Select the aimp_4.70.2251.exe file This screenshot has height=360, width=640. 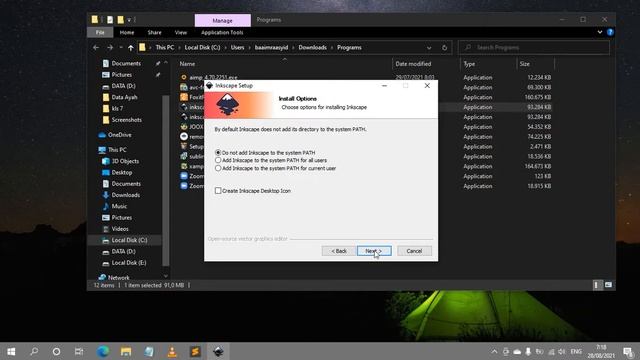tap(213, 77)
